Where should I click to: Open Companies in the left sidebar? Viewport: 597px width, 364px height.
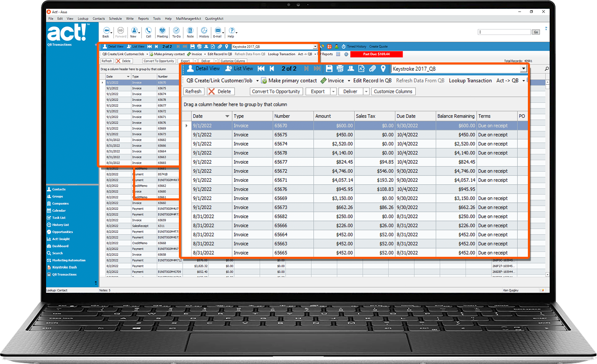coord(58,204)
